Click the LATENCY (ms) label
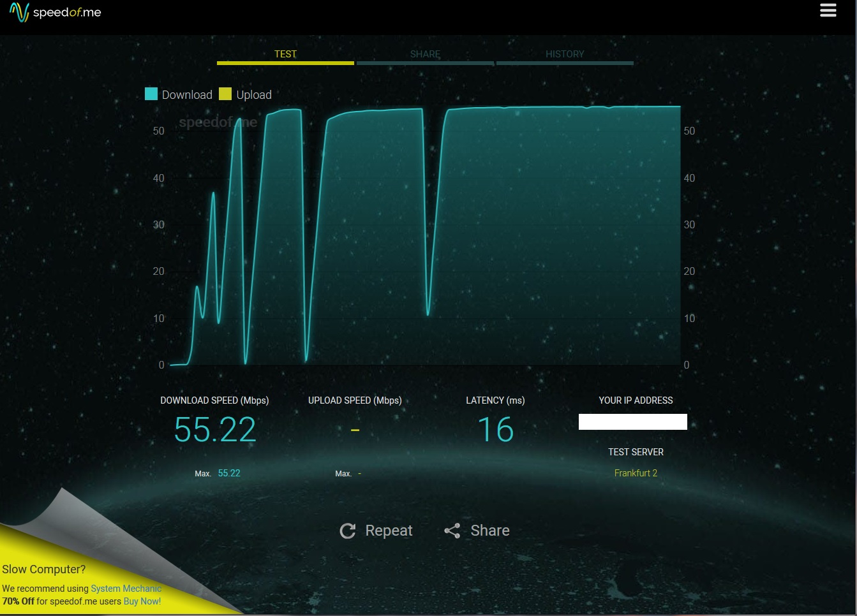Image resolution: width=857 pixels, height=616 pixels. pos(495,400)
